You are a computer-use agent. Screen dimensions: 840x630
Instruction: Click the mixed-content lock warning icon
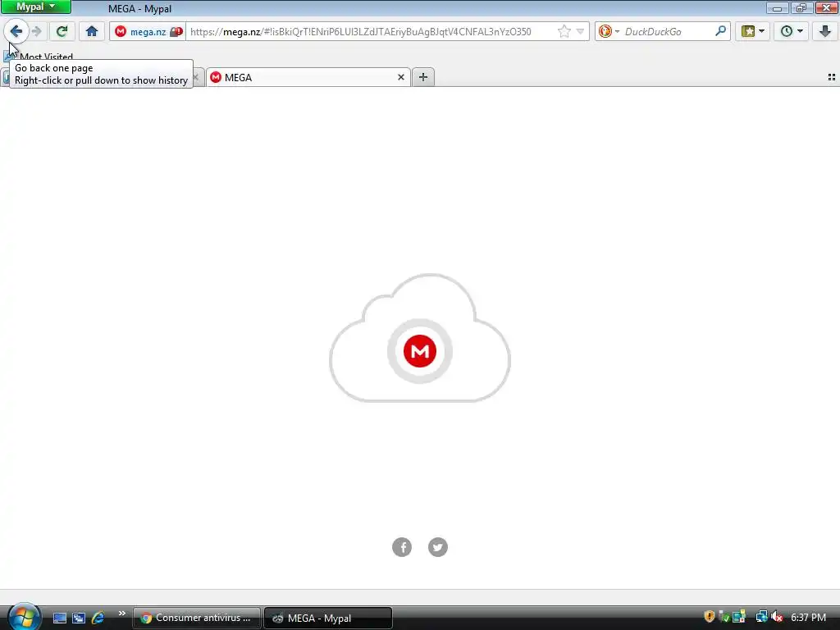[x=176, y=32]
